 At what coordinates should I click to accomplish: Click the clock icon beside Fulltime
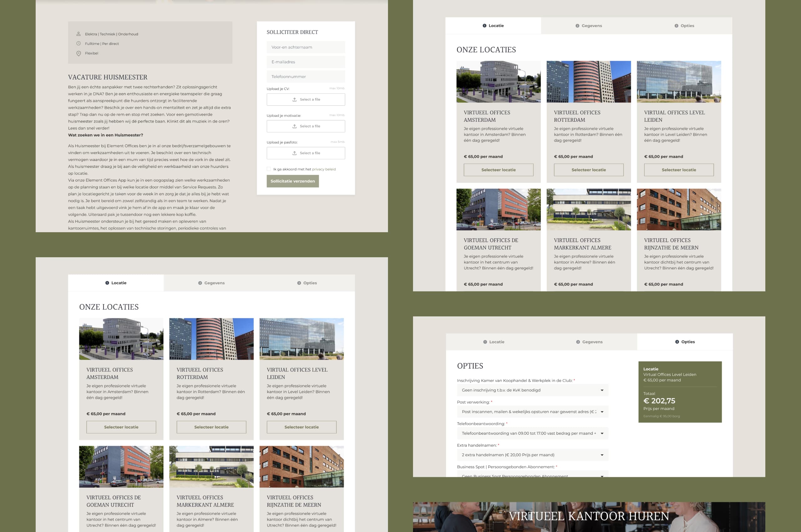coord(78,43)
